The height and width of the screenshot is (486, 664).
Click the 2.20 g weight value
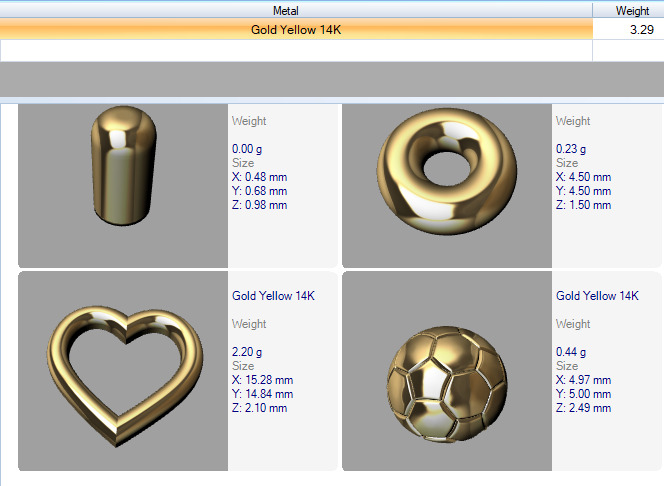point(247,352)
